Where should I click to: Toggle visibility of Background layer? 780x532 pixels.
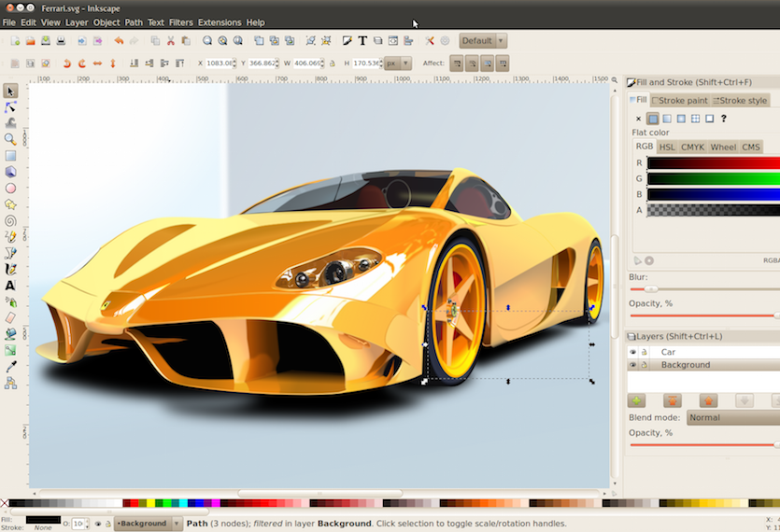click(x=632, y=364)
